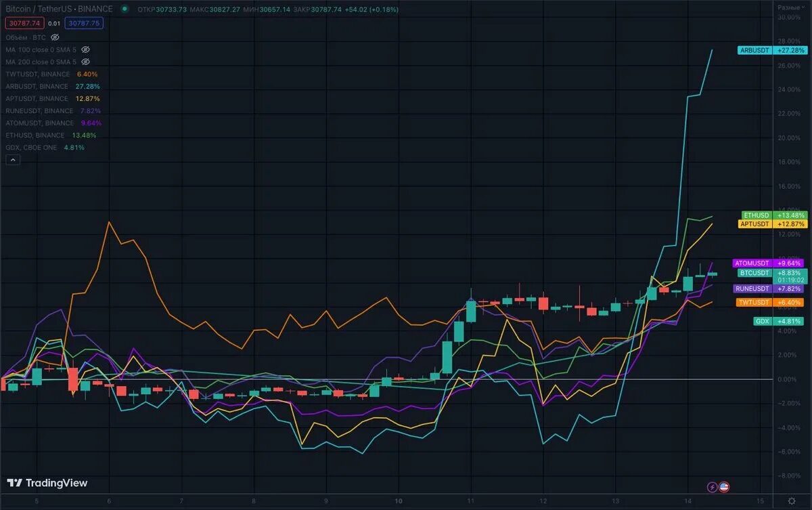The width and height of the screenshot is (812, 510).
Task: Open the TradingView logo link
Action: coord(47,483)
